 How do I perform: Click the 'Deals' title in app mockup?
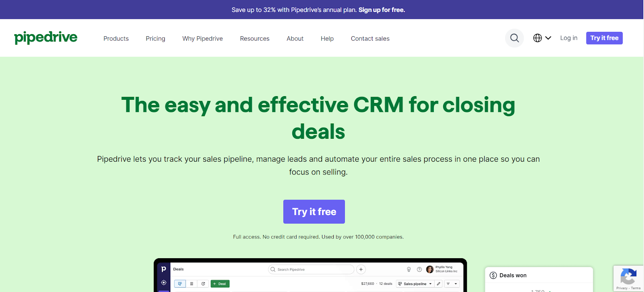click(x=178, y=269)
